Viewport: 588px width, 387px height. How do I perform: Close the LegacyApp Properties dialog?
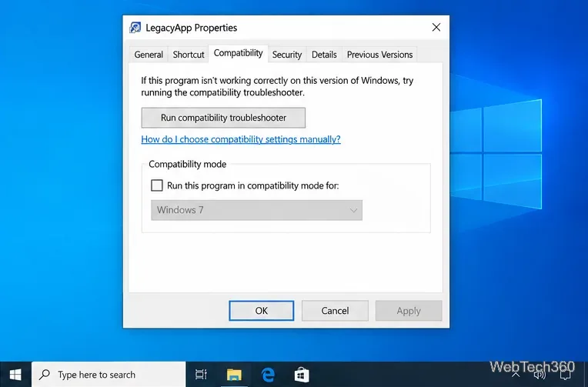(436, 28)
